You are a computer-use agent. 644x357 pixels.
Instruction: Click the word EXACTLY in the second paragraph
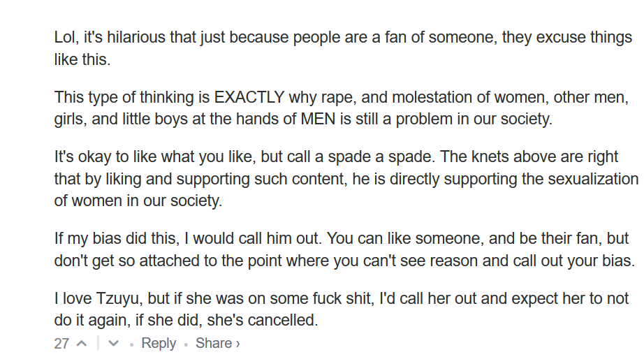coord(249,96)
